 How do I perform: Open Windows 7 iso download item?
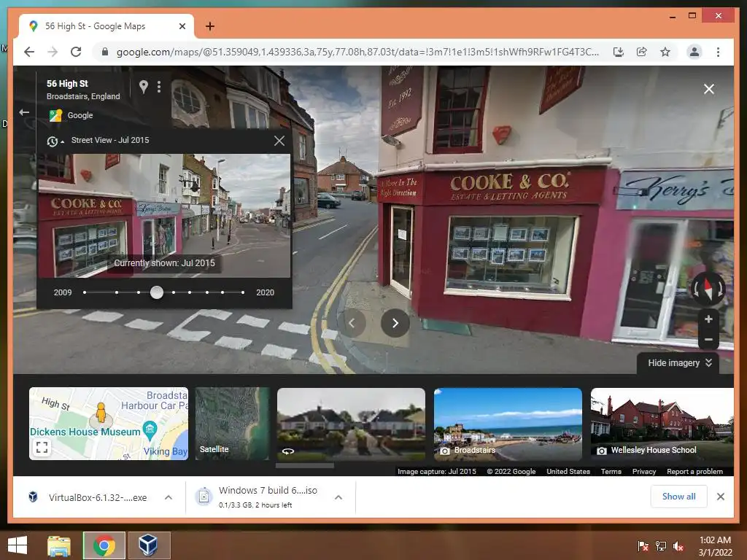[258, 497]
